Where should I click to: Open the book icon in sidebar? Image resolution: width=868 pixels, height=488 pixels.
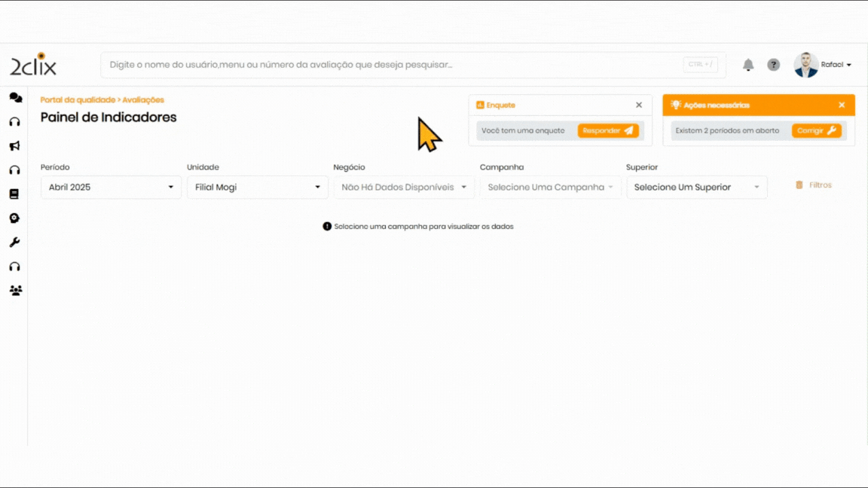coord(14,194)
